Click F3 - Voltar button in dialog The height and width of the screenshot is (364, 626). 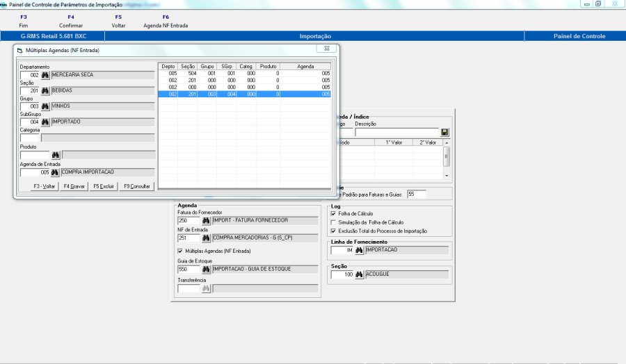point(45,186)
